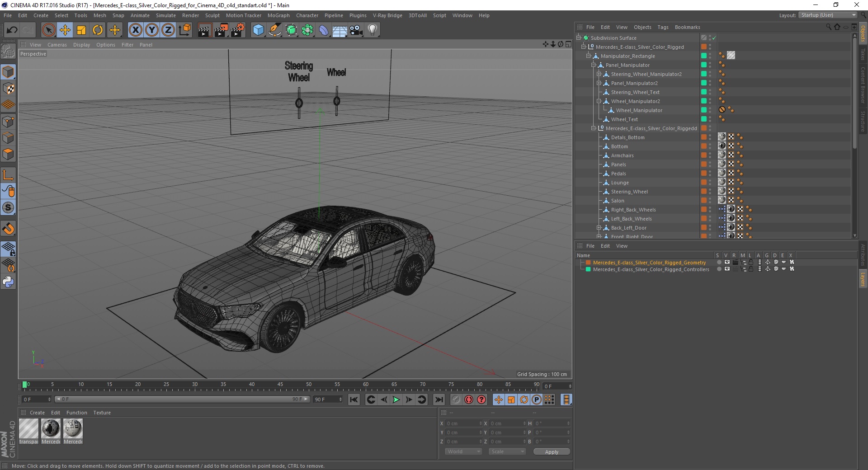Click orange layer swatch of Lounge object
Viewport: 868px width, 470px height.
[704, 183]
